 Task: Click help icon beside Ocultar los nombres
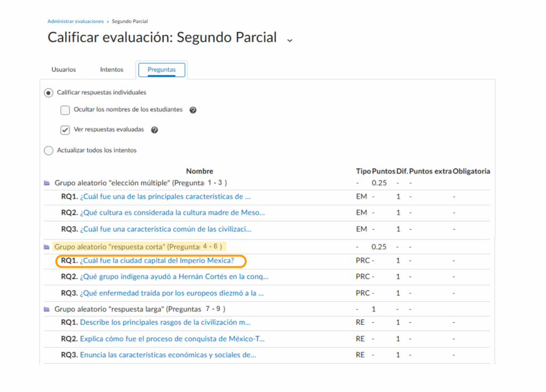point(193,110)
